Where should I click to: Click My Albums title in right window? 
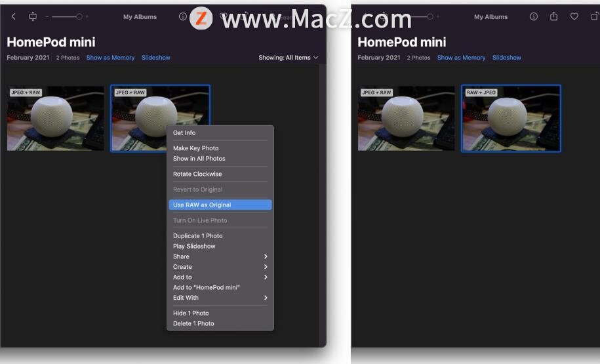490,17
